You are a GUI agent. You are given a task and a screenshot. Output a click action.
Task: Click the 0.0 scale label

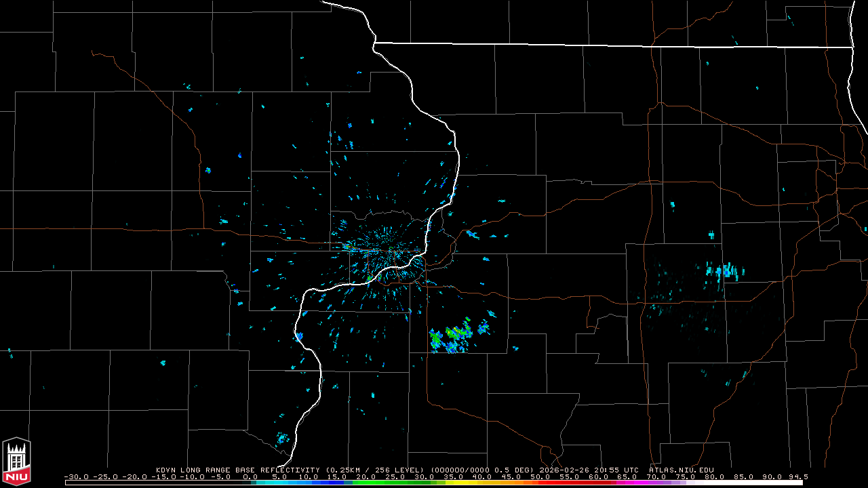pyautogui.click(x=250, y=476)
